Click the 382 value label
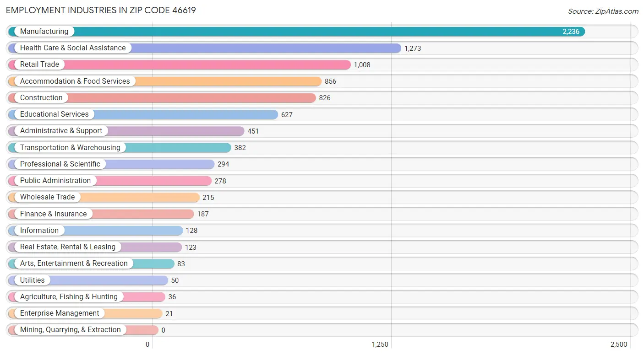 pos(240,148)
